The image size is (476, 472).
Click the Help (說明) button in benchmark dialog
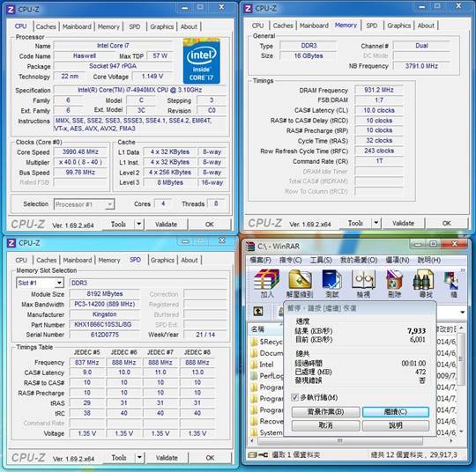tap(396, 425)
